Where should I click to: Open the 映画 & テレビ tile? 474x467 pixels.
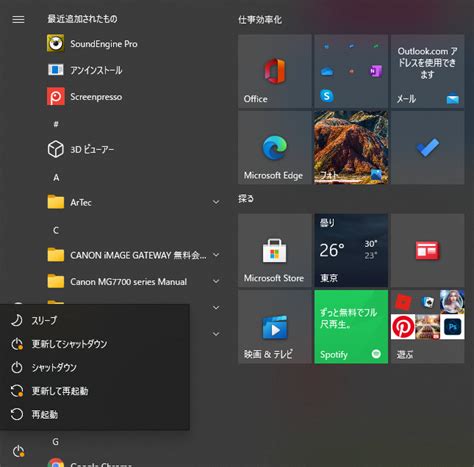click(x=275, y=327)
